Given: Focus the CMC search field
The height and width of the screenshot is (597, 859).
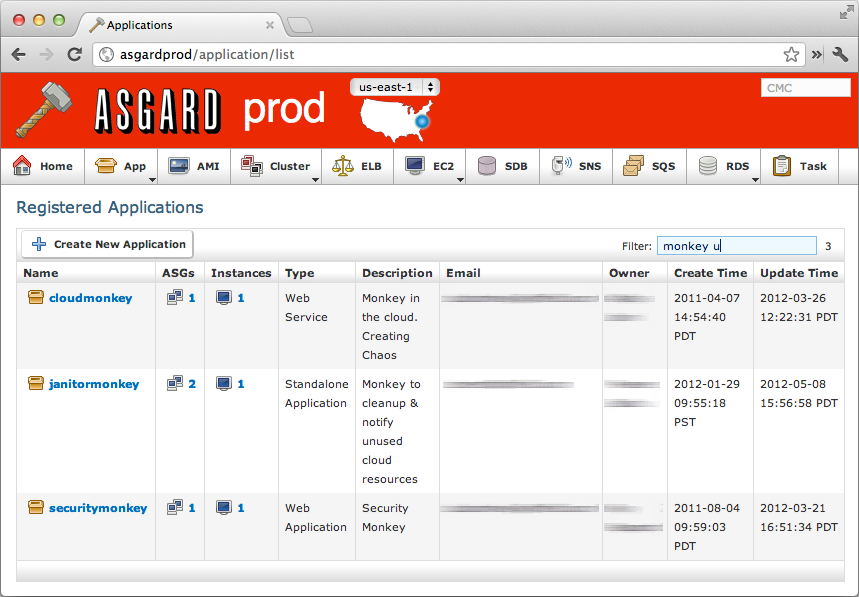Looking at the screenshot, I should pyautogui.click(x=805, y=88).
